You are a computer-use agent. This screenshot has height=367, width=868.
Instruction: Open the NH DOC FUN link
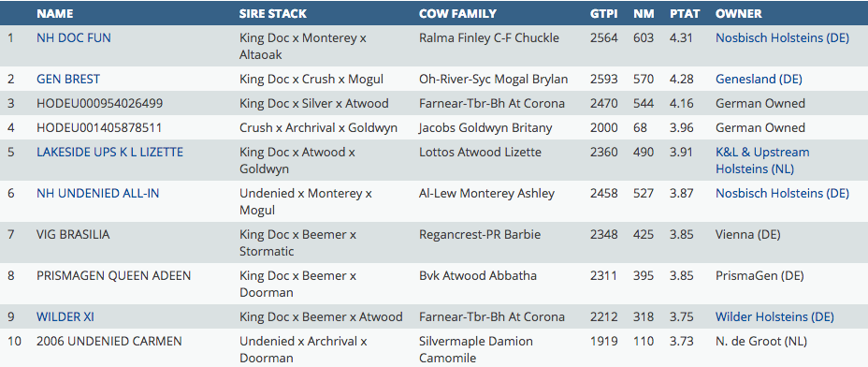pyautogui.click(x=74, y=38)
